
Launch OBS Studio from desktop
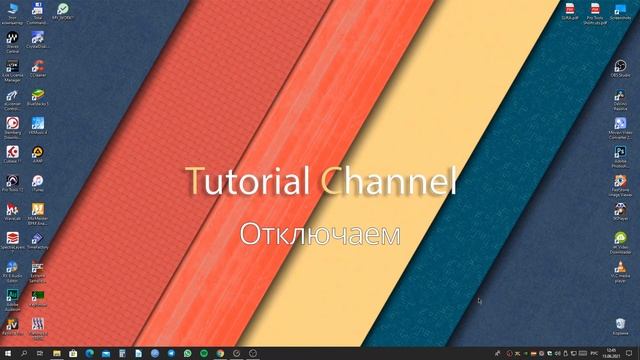(x=620, y=68)
